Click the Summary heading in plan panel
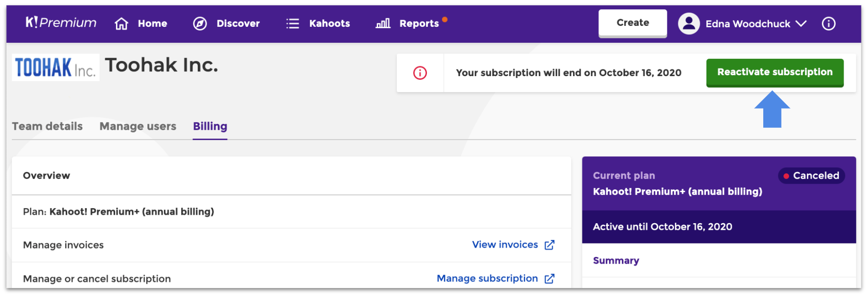The image size is (868, 296). click(616, 261)
